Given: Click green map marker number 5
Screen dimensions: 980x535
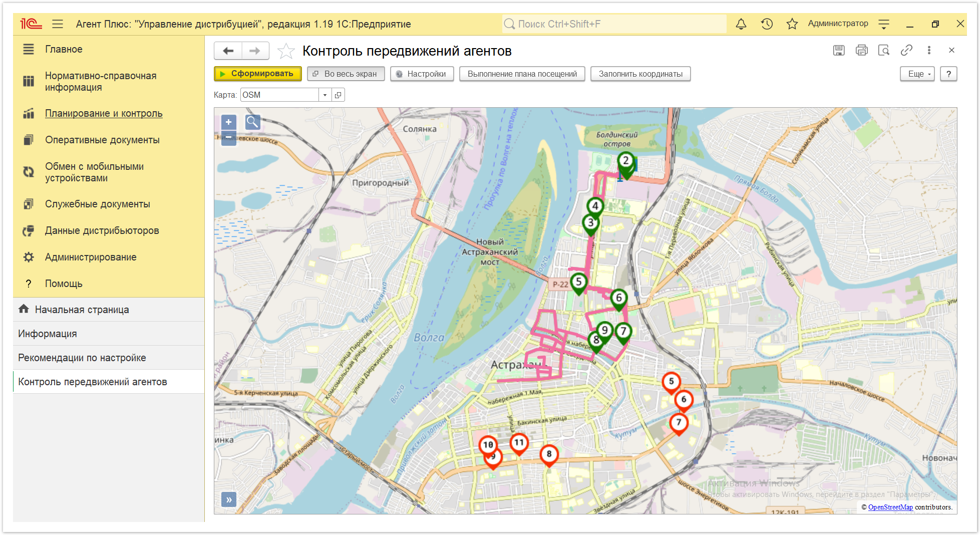Looking at the screenshot, I should click(x=579, y=283).
